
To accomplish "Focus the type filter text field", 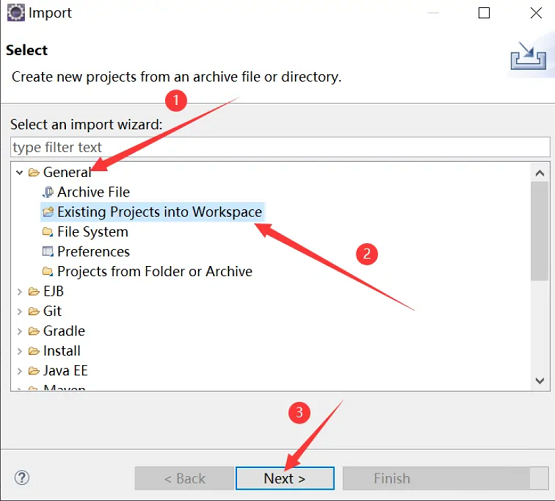I will point(280,147).
